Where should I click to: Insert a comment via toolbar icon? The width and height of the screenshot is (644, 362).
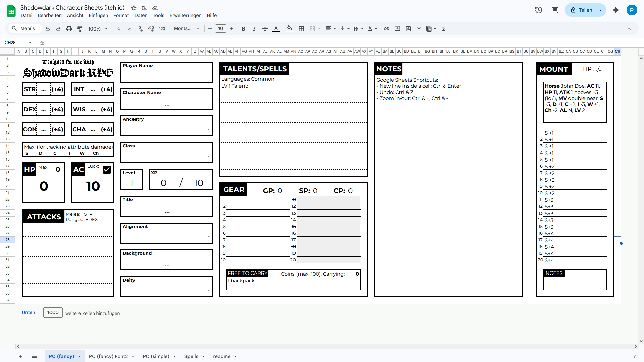[x=397, y=29]
